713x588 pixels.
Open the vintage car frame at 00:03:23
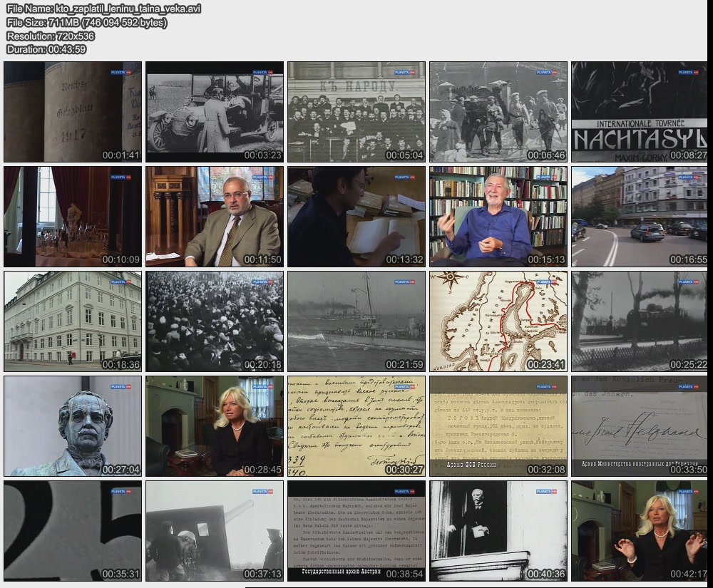tap(215, 112)
